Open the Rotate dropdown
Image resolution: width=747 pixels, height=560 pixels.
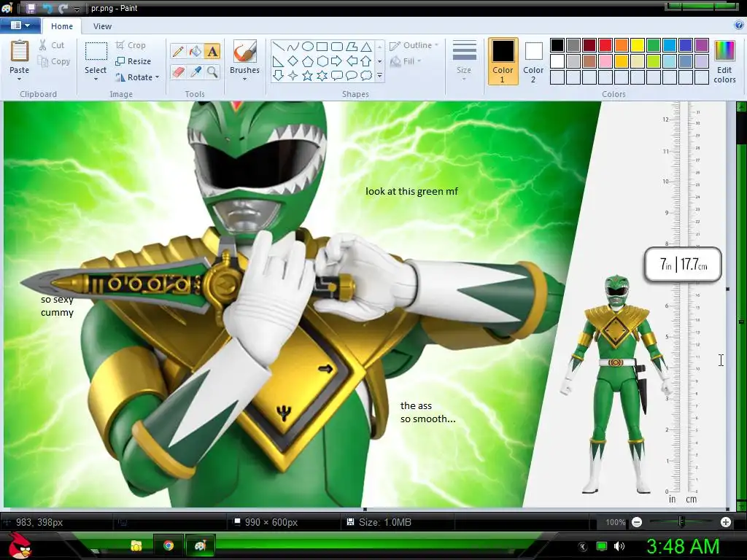(137, 77)
